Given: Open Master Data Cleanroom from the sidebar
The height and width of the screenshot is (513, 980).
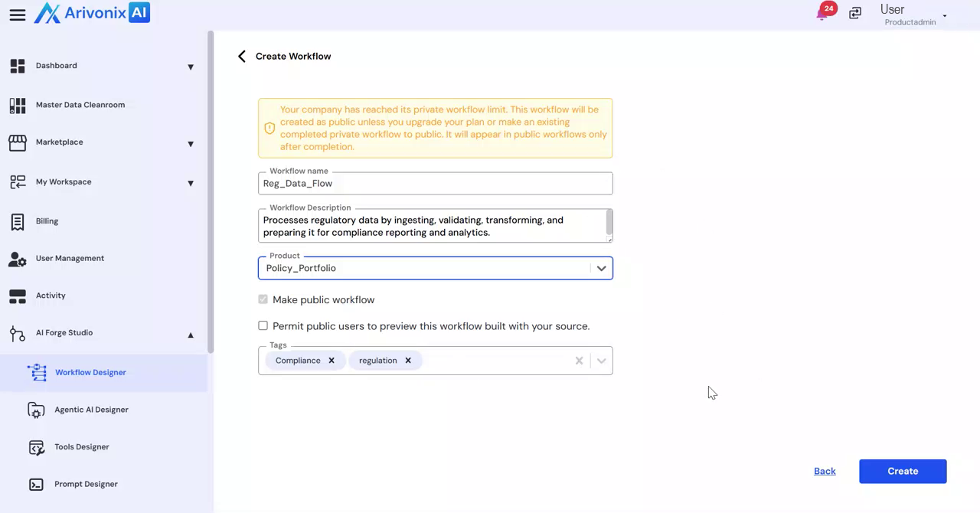Looking at the screenshot, I should [x=80, y=105].
